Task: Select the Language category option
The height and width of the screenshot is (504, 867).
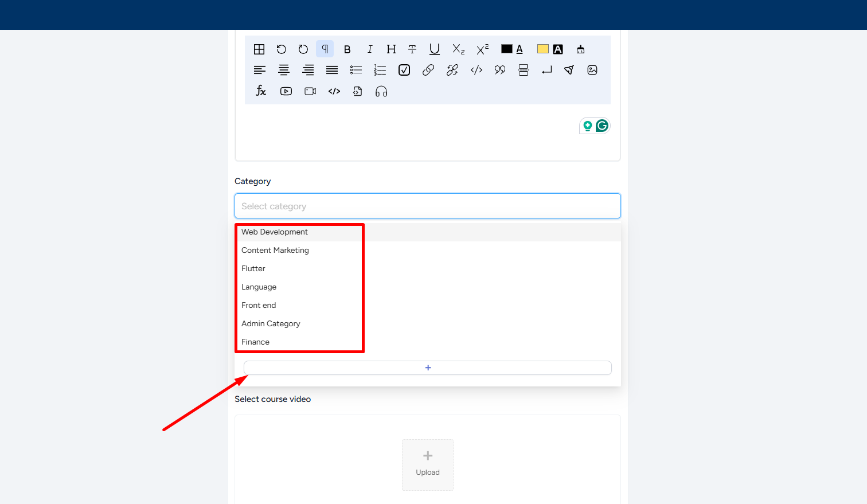Action: 428,287
